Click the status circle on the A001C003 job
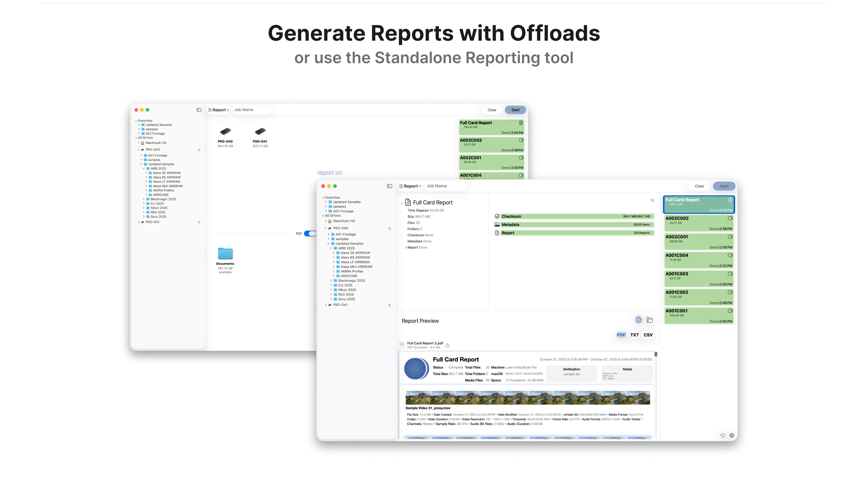Image resolution: width=868 pixels, height=488 pixels. point(730,274)
